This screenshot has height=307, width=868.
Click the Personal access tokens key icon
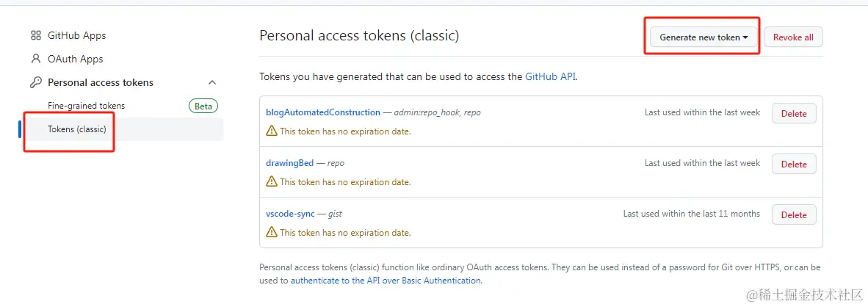pos(35,82)
